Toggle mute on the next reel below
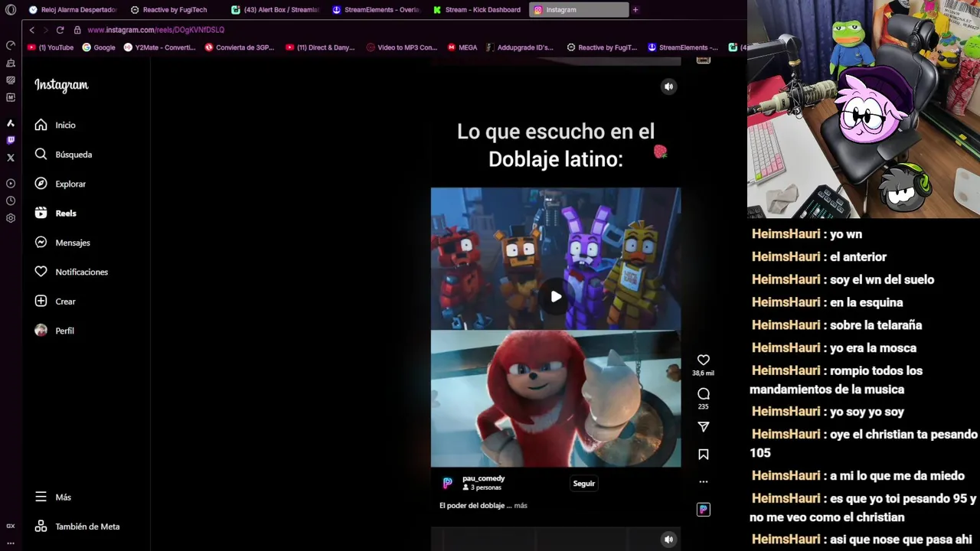The image size is (980, 551). coord(668,540)
